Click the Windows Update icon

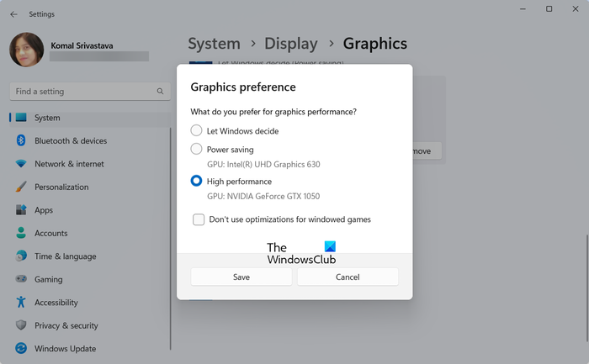click(21, 349)
